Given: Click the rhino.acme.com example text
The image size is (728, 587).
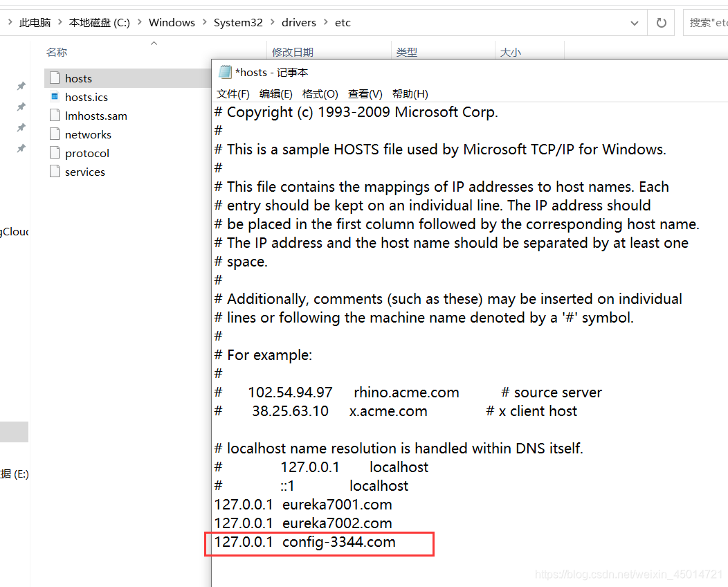Looking at the screenshot, I should [406, 392].
